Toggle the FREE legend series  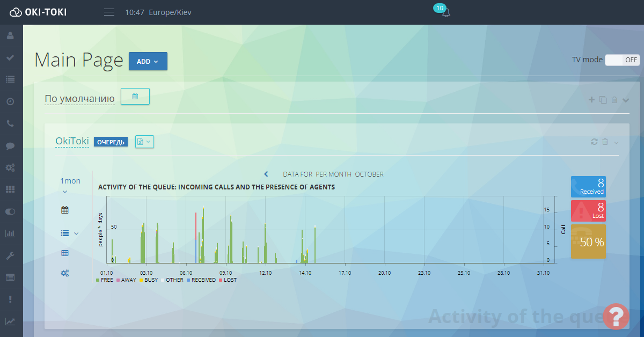[104, 280]
